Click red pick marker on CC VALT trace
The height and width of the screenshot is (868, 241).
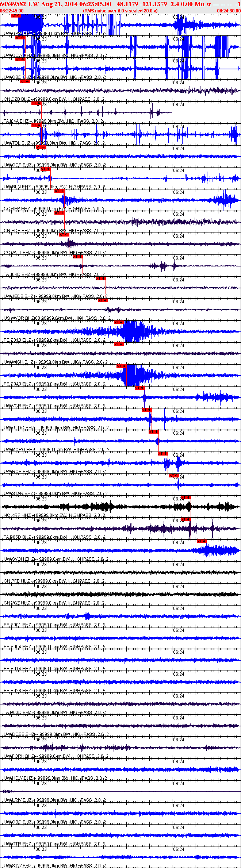click(x=64, y=235)
